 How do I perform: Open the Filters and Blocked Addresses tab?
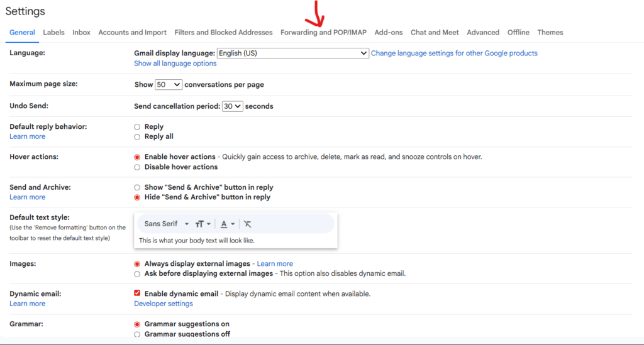pos(223,32)
